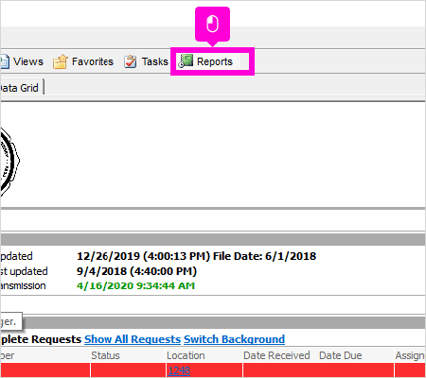Open the Reports toolbar label
Viewport: 426px width, 378px height.
click(215, 62)
